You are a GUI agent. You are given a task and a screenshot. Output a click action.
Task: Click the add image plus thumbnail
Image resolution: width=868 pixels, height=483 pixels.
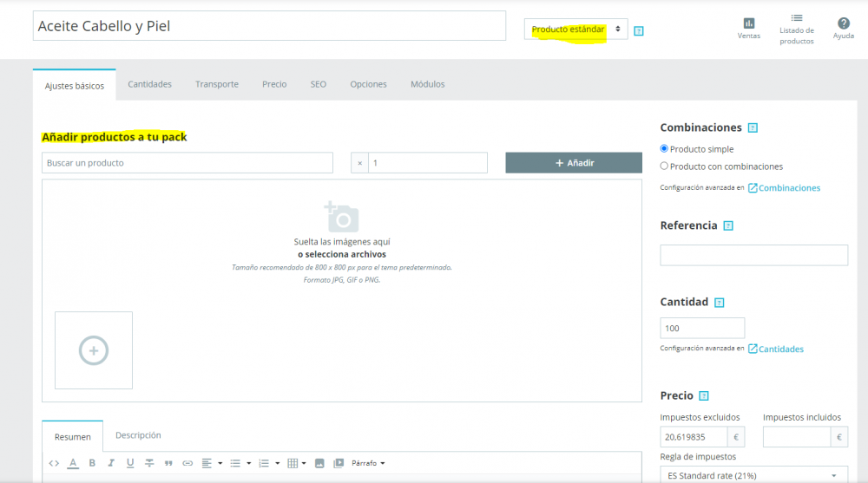point(94,350)
